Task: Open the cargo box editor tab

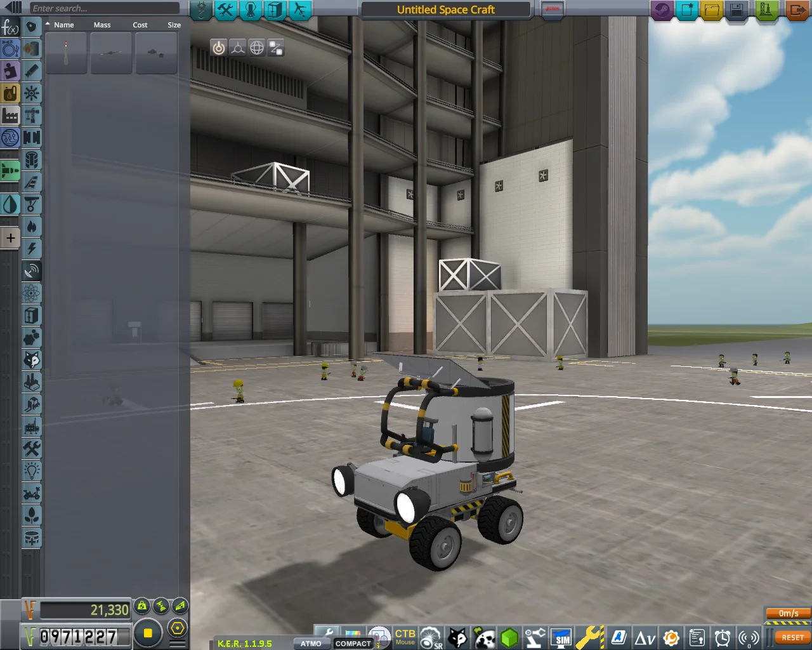Action: click(275, 10)
